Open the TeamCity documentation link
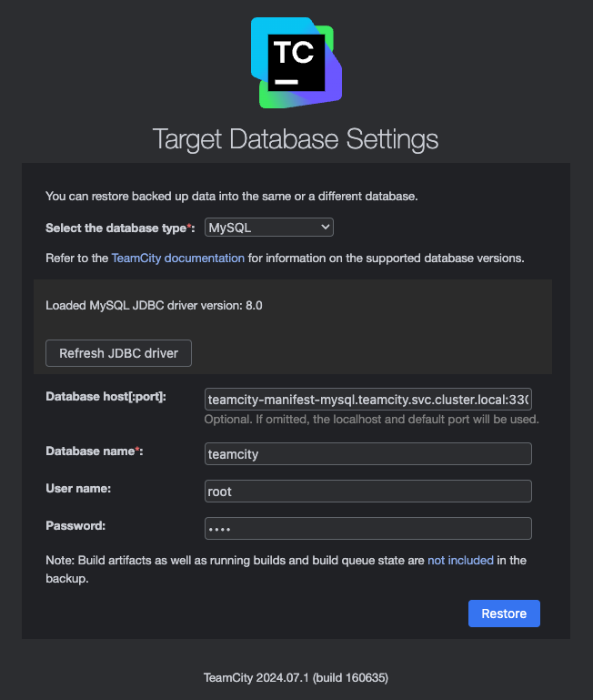The width and height of the screenshot is (593, 700). click(178, 258)
